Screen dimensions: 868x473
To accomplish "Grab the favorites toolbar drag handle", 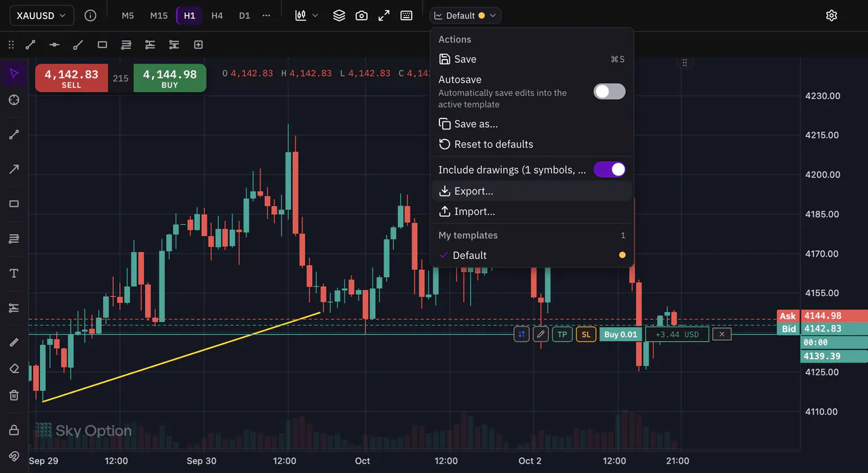I will (x=11, y=45).
